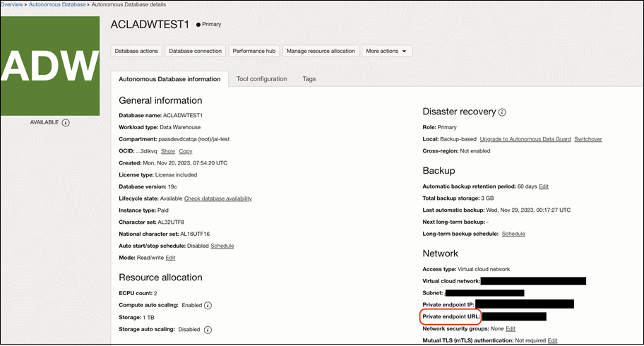Click compartment paasdevdcatqa (root)/jai-test
644x346 pixels.
[x=194, y=139]
